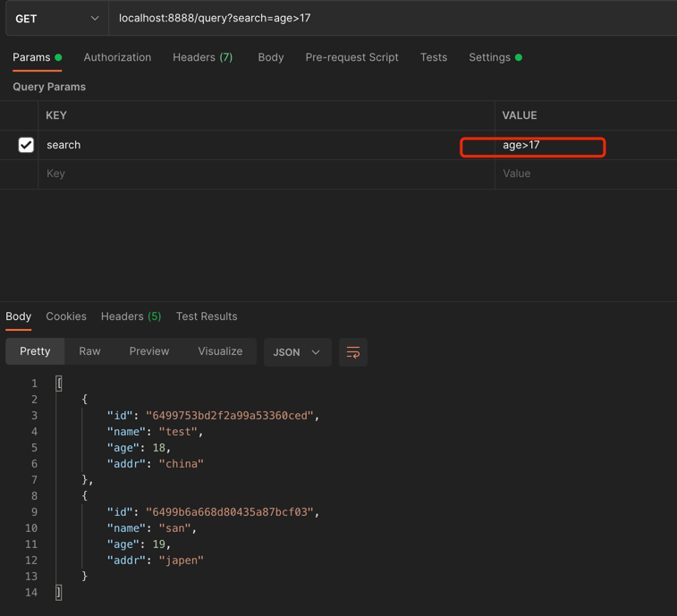This screenshot has height=616, width=677.
Task: Select the Visualize response view
Action: 220,351
